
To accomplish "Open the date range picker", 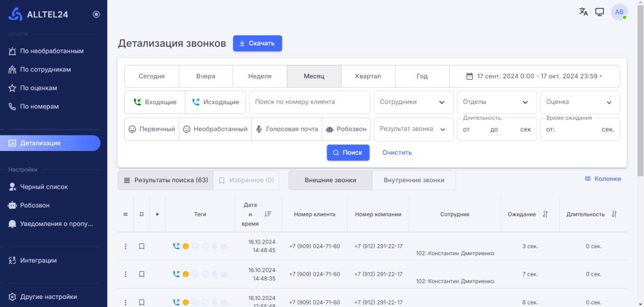I will pyautogui.click(x=534, y=76).
